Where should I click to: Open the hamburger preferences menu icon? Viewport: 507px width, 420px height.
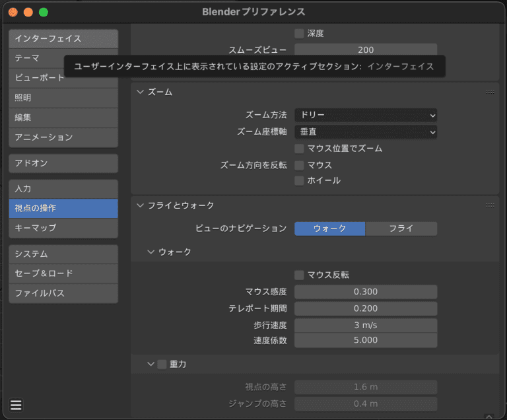(16, 405)
